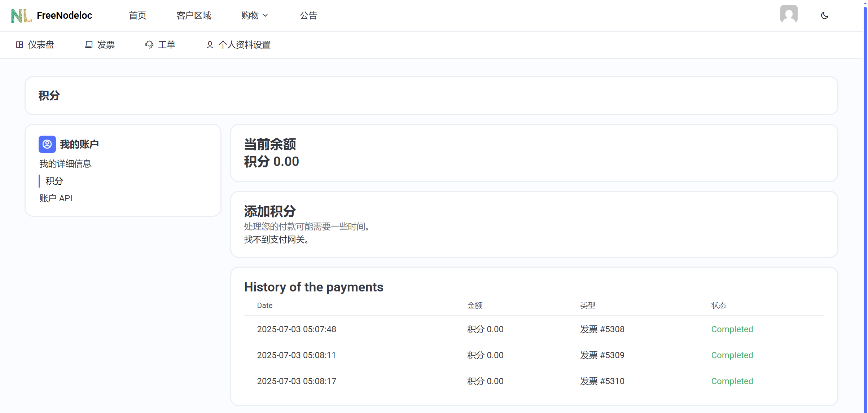Viewport: 868px width, 413px height.
Task: Click the Date column header
Action: coord(265,306)
